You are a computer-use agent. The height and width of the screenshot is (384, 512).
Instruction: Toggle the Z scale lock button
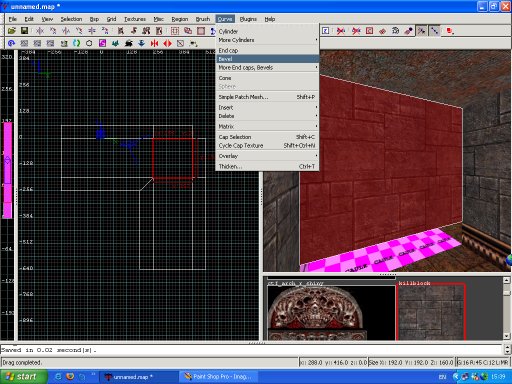pos(326,31)
